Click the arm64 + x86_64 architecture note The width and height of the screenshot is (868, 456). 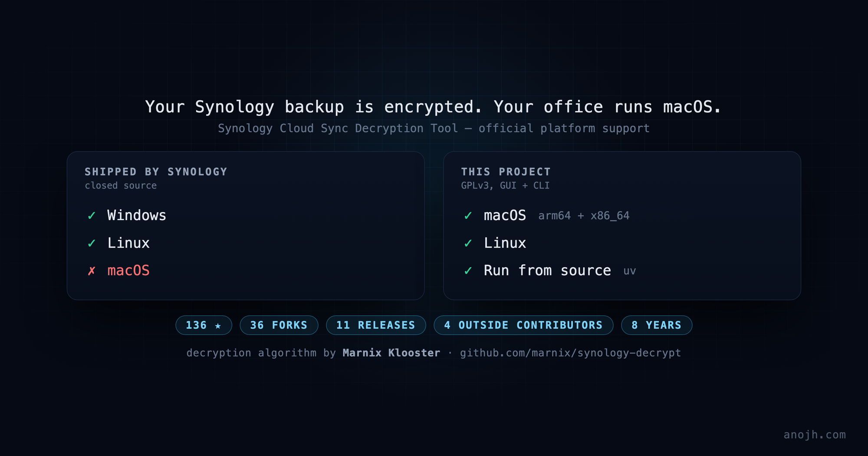coord(584,216)
